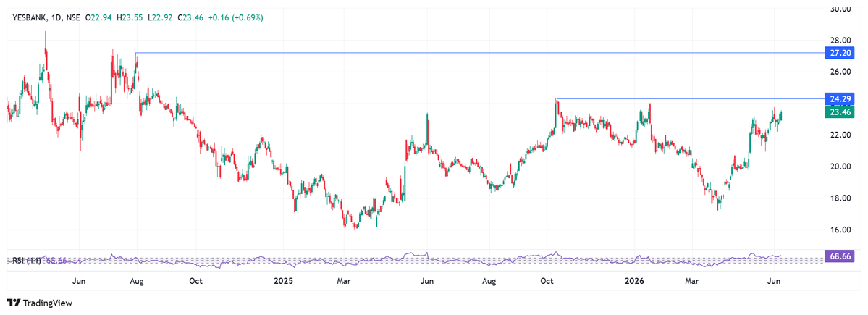868x315 pixels.
Task: Click the 16.00 price axis label
Action: (841, 230)
